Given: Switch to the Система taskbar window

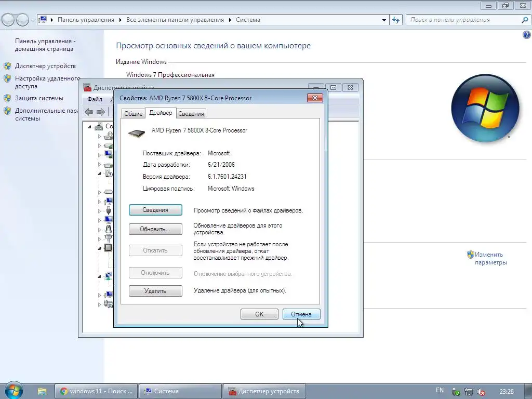Looking at the screenshot, I should pyautogui.click(x=180, y=391).
